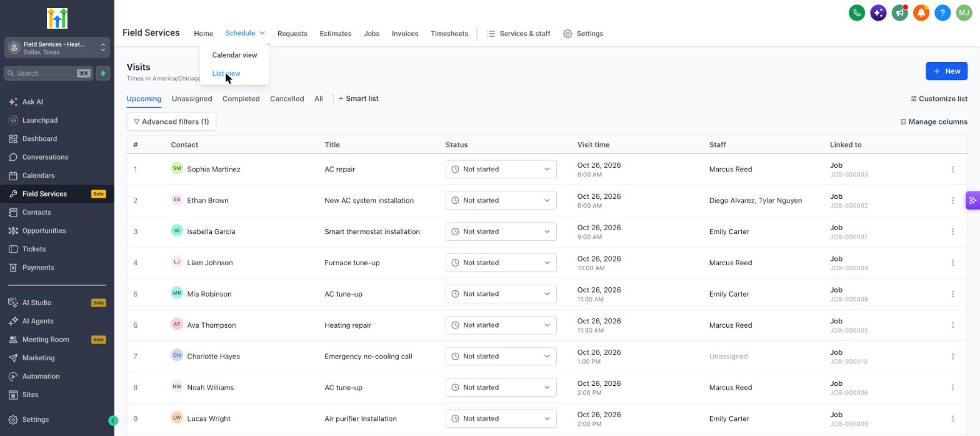Open row actions for Mia Robinson
This screenshot has height=436, width=980.
coord(952,294)
